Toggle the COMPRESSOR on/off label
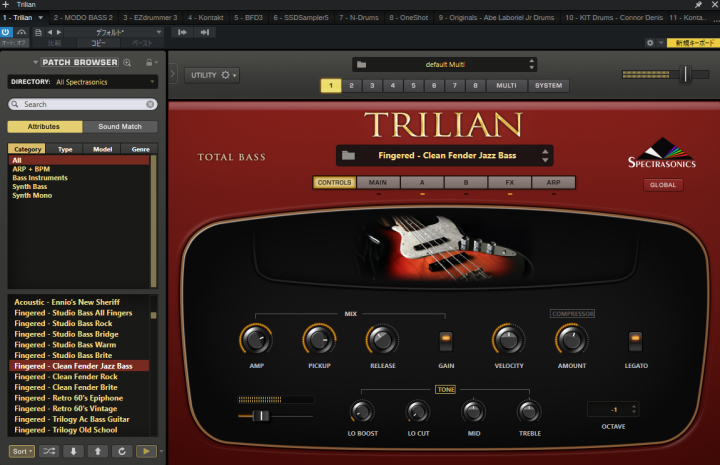The image size is (720, 465). click(x=572, y=314)
